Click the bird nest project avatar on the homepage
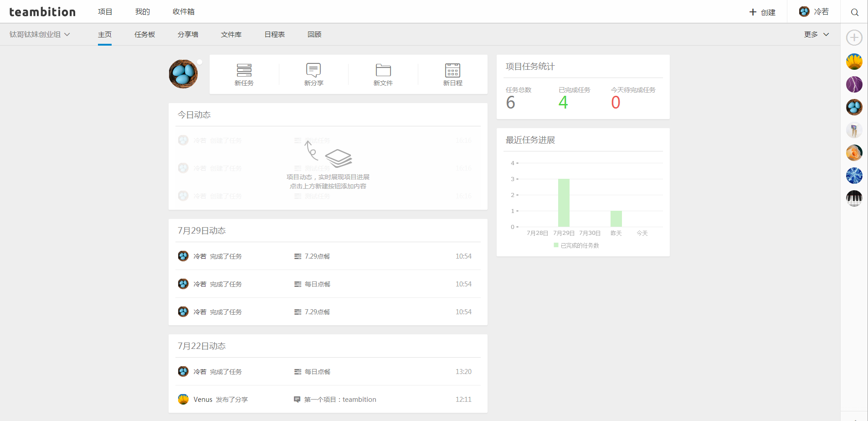868x421 pixels. [x=183, y=73]
